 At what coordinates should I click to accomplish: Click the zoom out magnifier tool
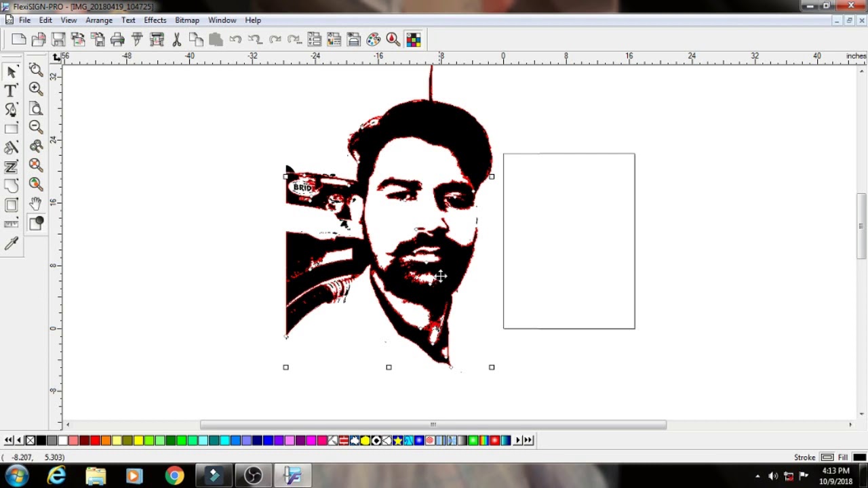tap(36, 127)
